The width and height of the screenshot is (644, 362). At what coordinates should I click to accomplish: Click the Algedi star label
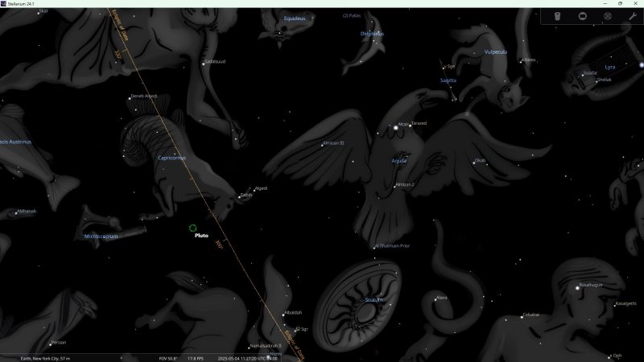[261, 188]
